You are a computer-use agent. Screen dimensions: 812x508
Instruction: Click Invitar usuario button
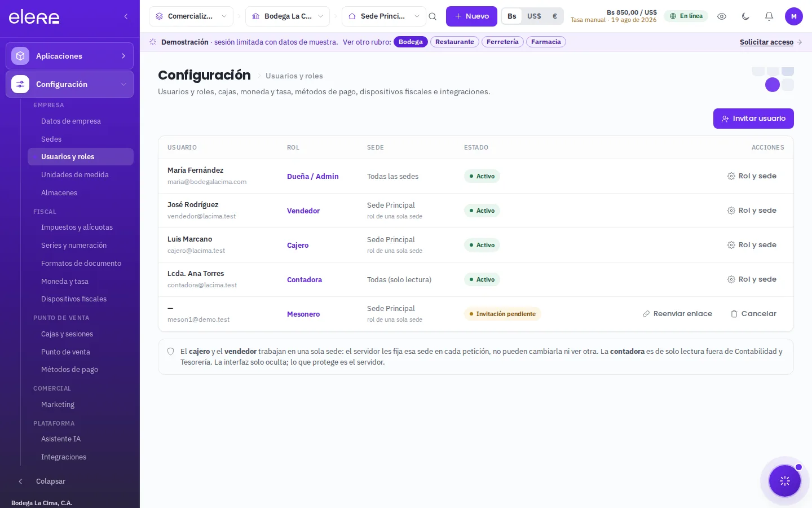(753, 119)
